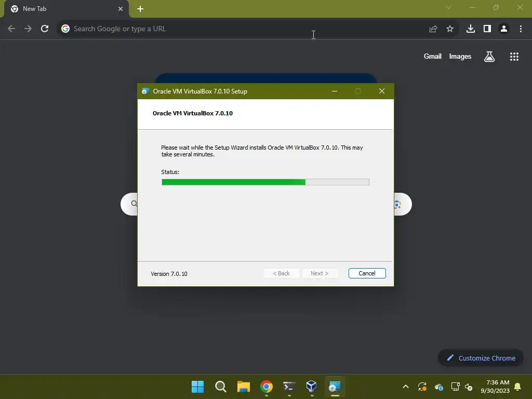Open the notifications bell icon
The image size is (532, 399).
pos(517,387)
